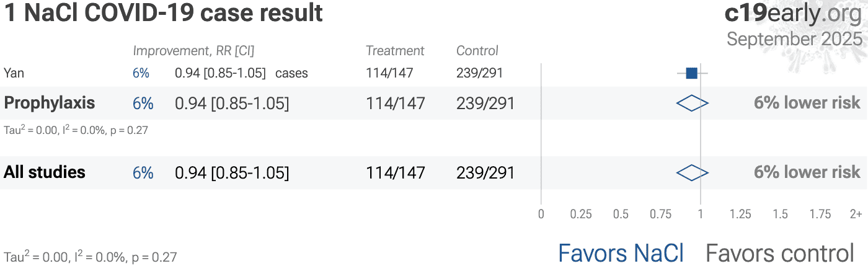Viewport: 868px width, 266px height.
Task: Click the Treatment column header
Action: tap(395, 51)
